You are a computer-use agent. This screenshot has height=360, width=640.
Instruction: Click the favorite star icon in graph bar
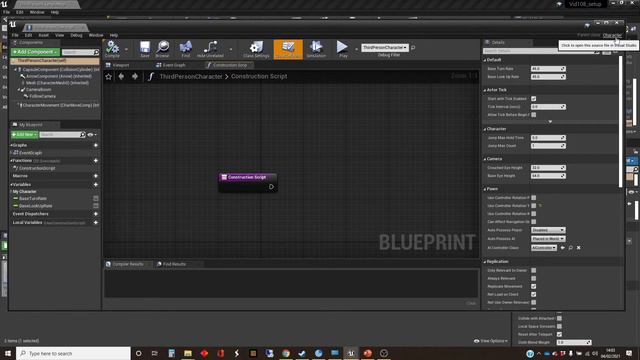click(x=109, y=76)
